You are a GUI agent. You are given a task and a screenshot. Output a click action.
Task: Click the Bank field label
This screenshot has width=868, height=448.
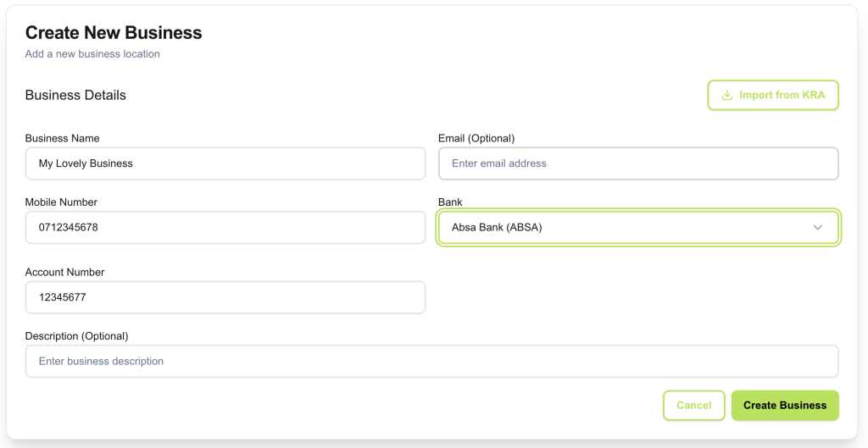(x=450, y=202)
